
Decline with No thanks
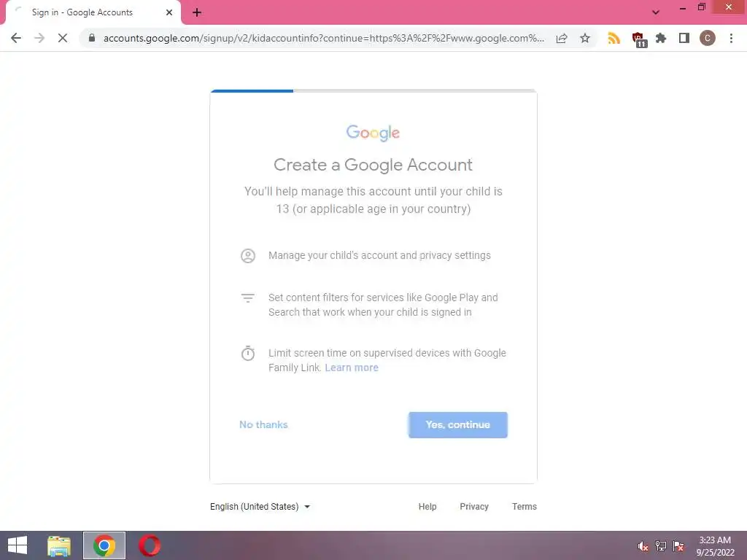tap(263, 425)
